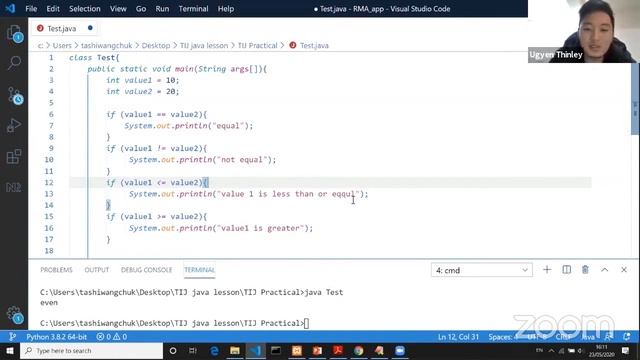The width and height of the screenshot is (640, 360).
Task: Open Adobe Acrobat from the taskbar
Action: (338, 351)
